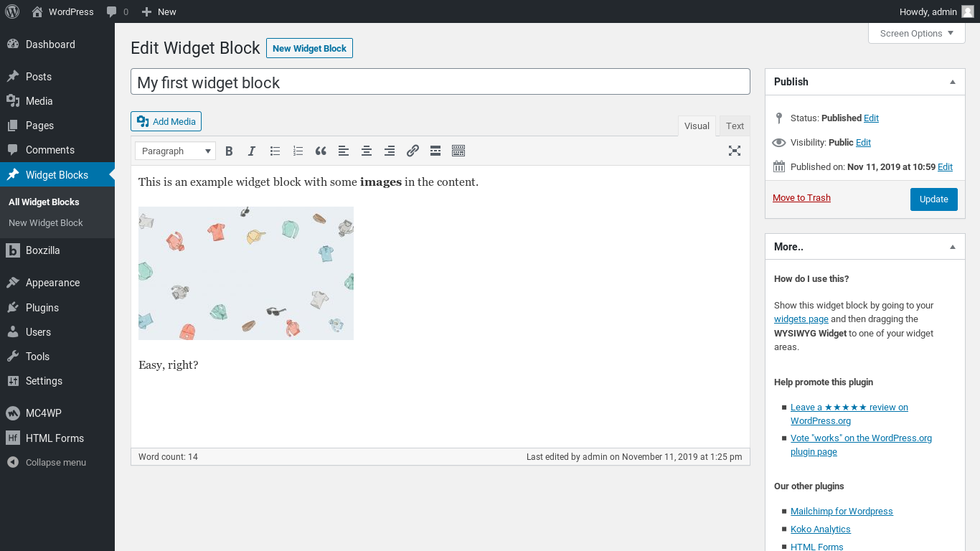Open Appearance in the sidebar

coord(57,283)
